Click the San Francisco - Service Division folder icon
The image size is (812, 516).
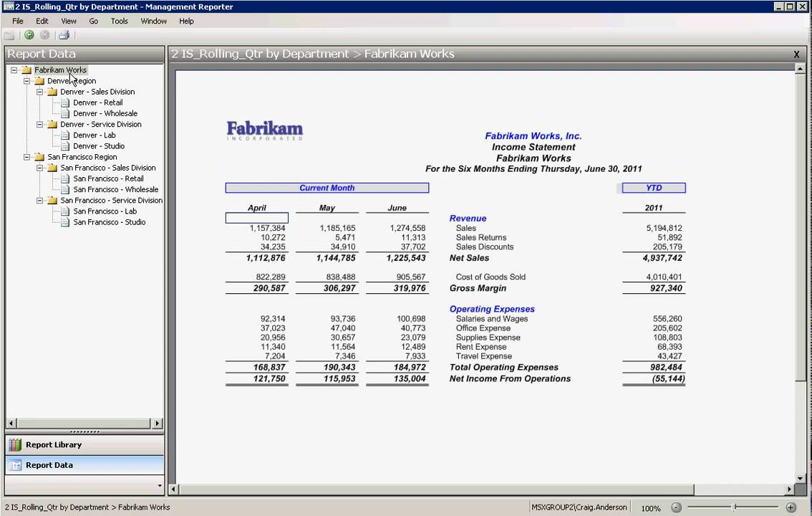pyautogui.click(x=53, y=201)
